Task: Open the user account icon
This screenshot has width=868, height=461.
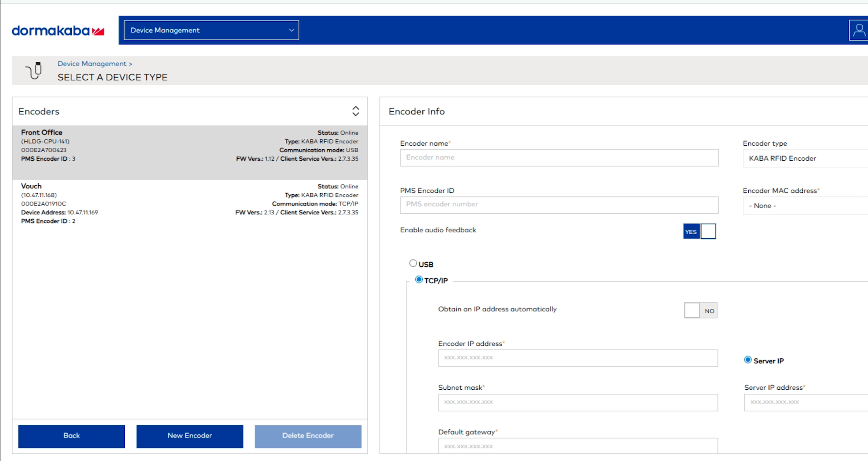Action: 859,30
